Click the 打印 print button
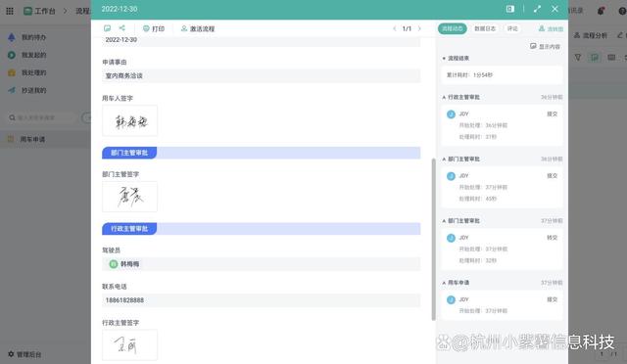This screenshot has height=364, width=627. [x=154, y=28]
